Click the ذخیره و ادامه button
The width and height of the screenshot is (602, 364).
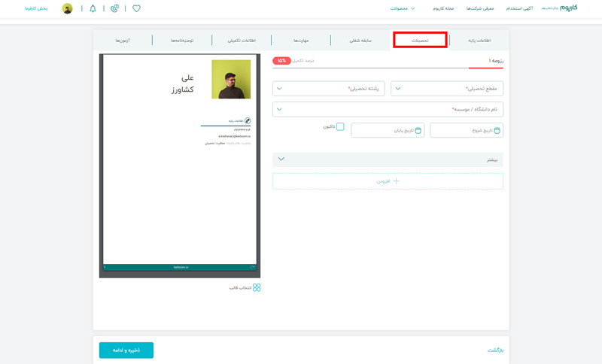[x=126, y=350]
